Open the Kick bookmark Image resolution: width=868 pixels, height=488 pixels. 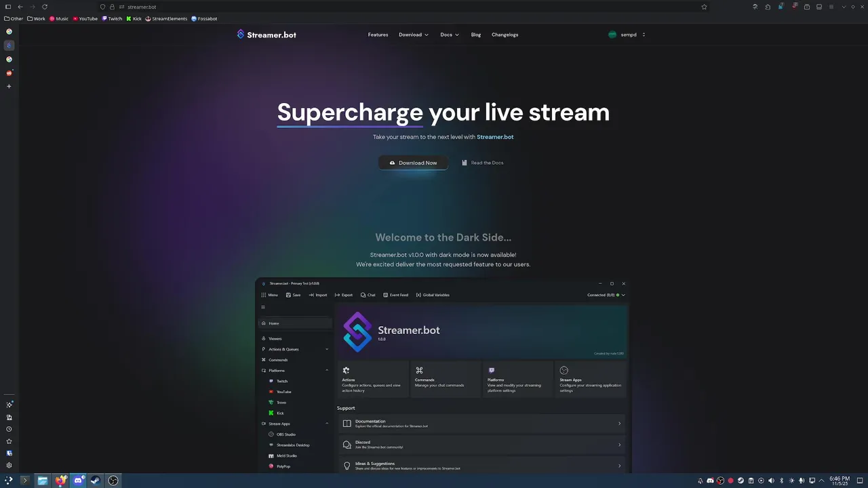(x=134, y=19)
